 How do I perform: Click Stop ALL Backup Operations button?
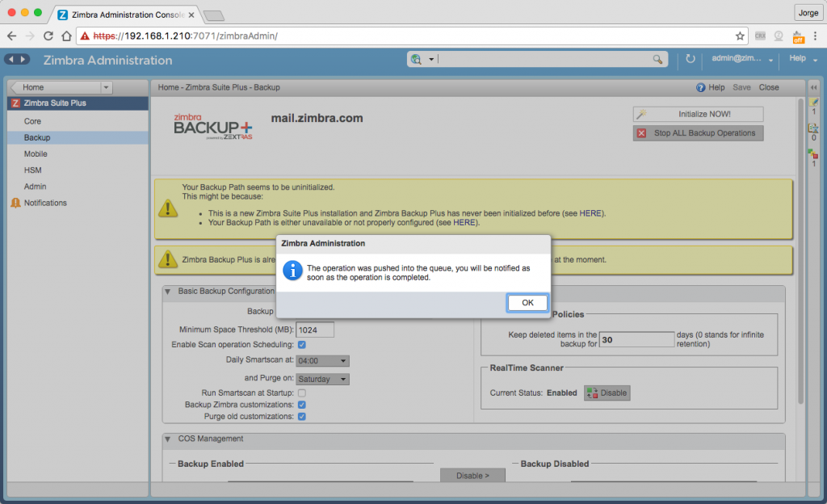pos(698,132)
